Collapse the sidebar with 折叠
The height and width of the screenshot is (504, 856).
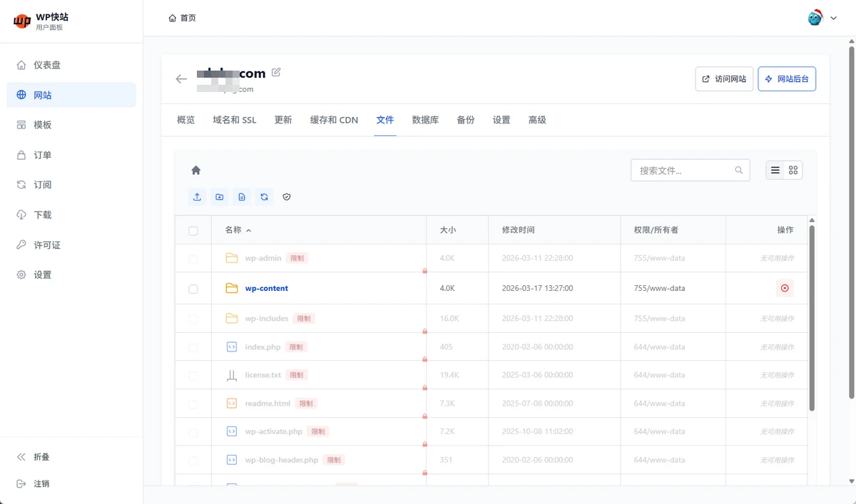(41, 457)
